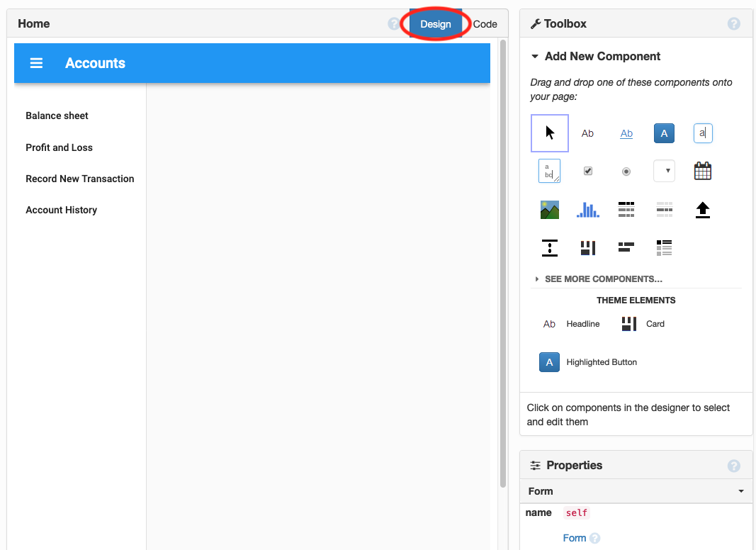Click the Record New Transaction link
Viewport: 756px width, 550px height.
(79, 179)
